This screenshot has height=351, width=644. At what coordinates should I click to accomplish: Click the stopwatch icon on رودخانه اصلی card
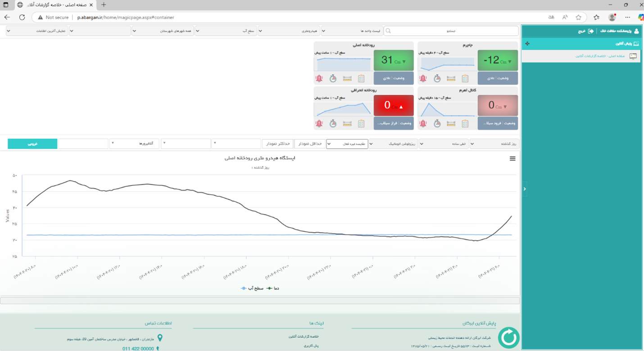click(333, 78)
